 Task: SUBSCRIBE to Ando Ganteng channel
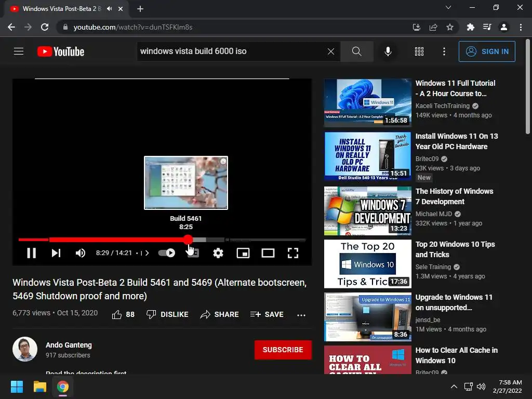pos(283,350)
